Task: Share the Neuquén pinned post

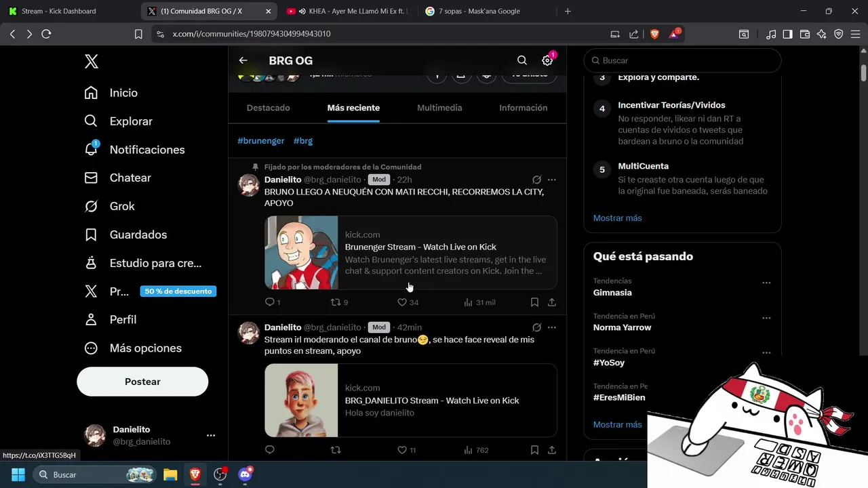Action: click(x=552, y=302)
